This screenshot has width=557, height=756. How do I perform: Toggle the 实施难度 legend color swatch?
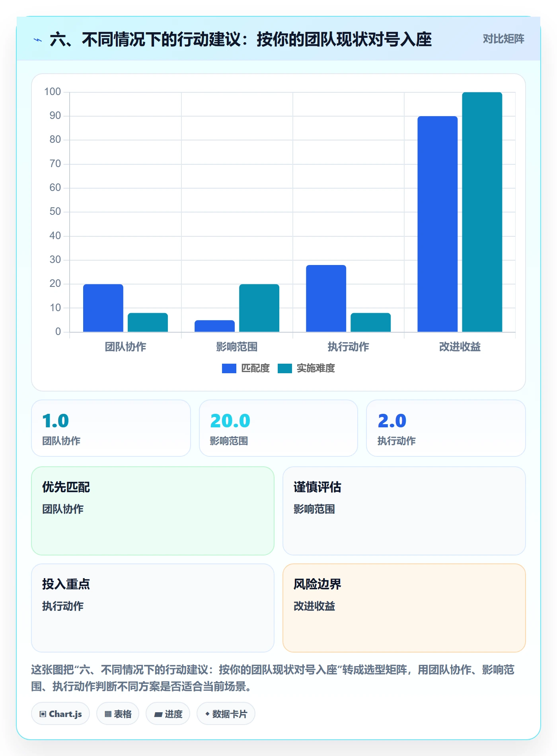(x=284, y=368)
